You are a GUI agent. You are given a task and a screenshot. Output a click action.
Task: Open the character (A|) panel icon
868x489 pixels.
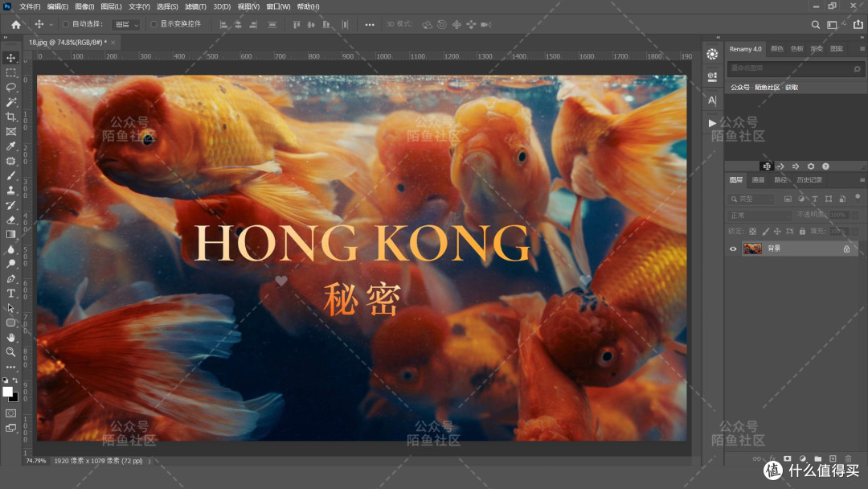tap(712, 101)
